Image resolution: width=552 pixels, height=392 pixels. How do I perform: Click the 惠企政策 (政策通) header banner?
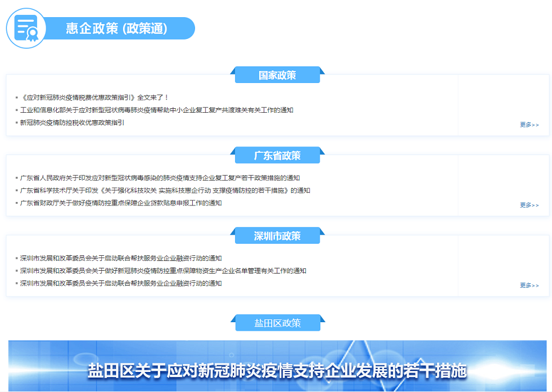117,29
